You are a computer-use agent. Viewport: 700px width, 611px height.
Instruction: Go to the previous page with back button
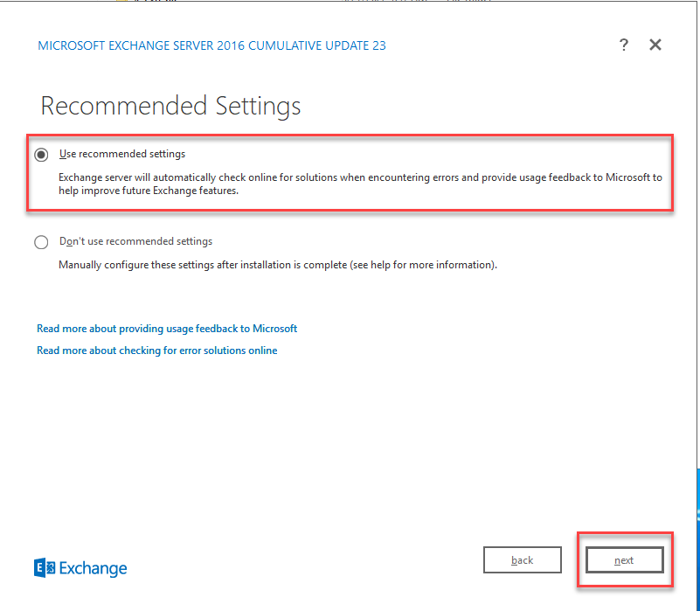pos(522,560)
